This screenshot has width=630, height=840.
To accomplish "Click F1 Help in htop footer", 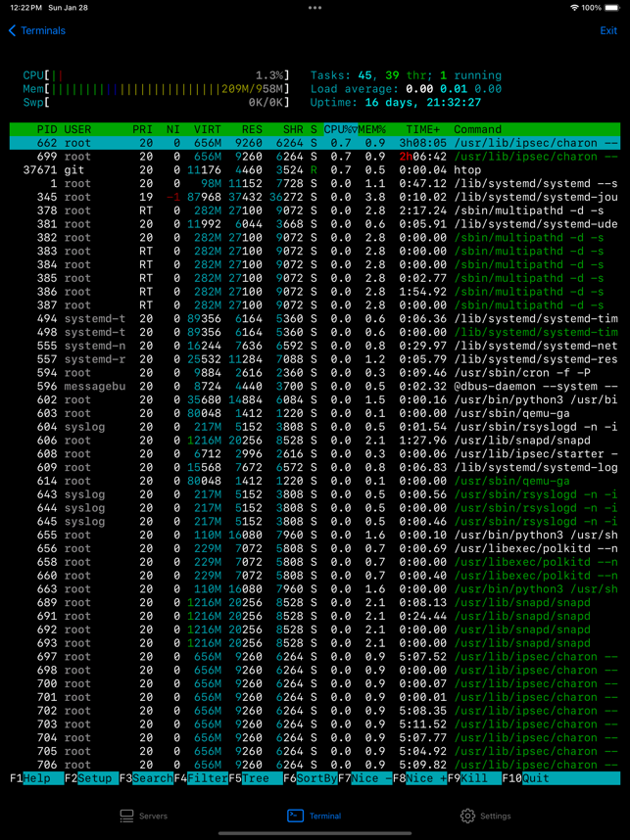I will pyautogui.click(x=37, y=778).
